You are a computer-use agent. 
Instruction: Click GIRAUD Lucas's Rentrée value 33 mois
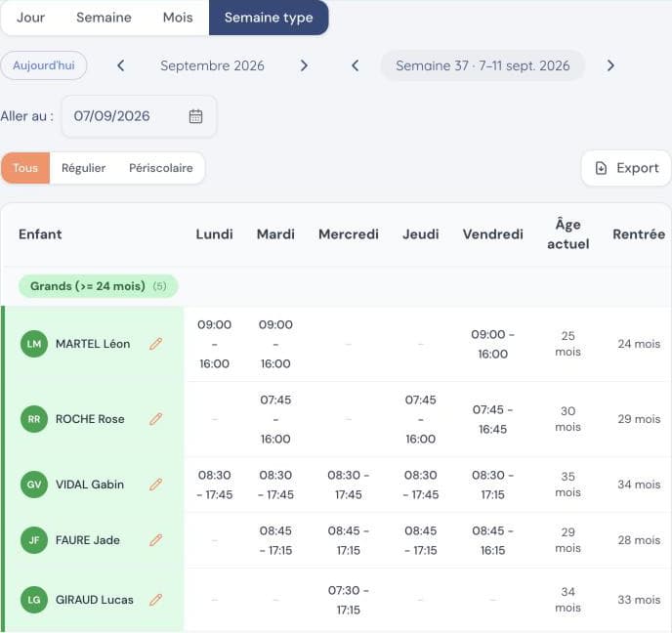639,600
